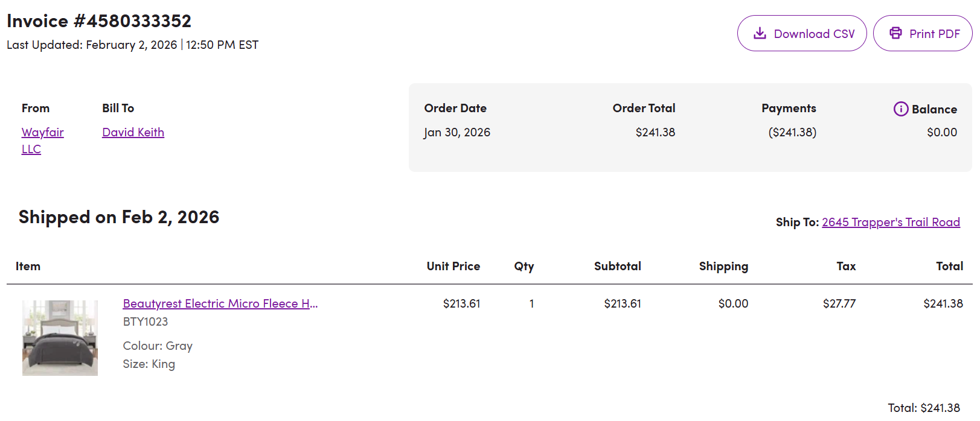Download the invoice as CSV
Image resolution: width=980 pixels, height=421 pixels.
pyautogui.click(x=802, y=33)
